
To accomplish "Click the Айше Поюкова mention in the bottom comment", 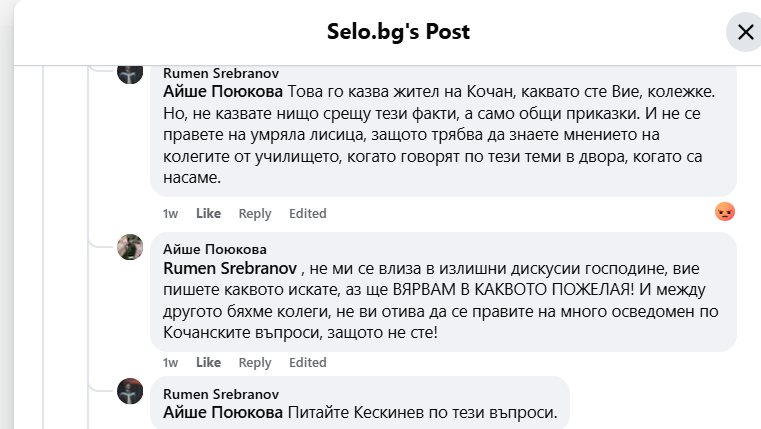I will pyautogui.click(x=222, y=412).
